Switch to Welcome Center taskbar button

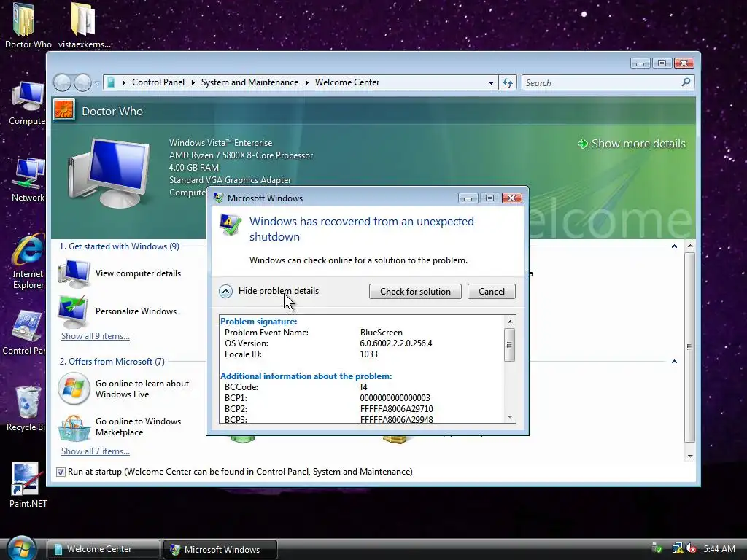103,549
